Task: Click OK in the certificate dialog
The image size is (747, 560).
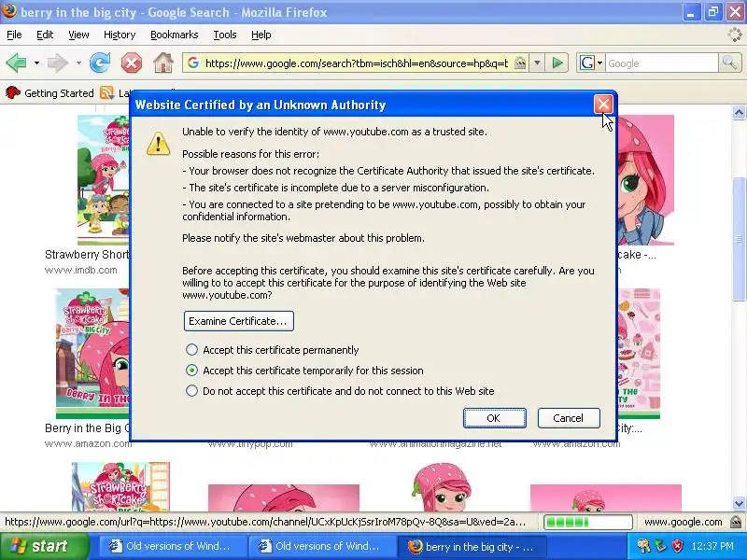Action: (x=495, y=418)
